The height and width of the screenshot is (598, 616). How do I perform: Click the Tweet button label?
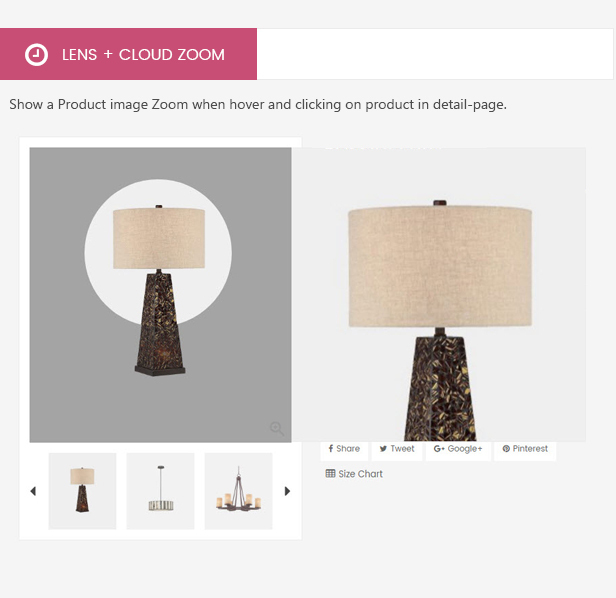(x=402, y=449)
